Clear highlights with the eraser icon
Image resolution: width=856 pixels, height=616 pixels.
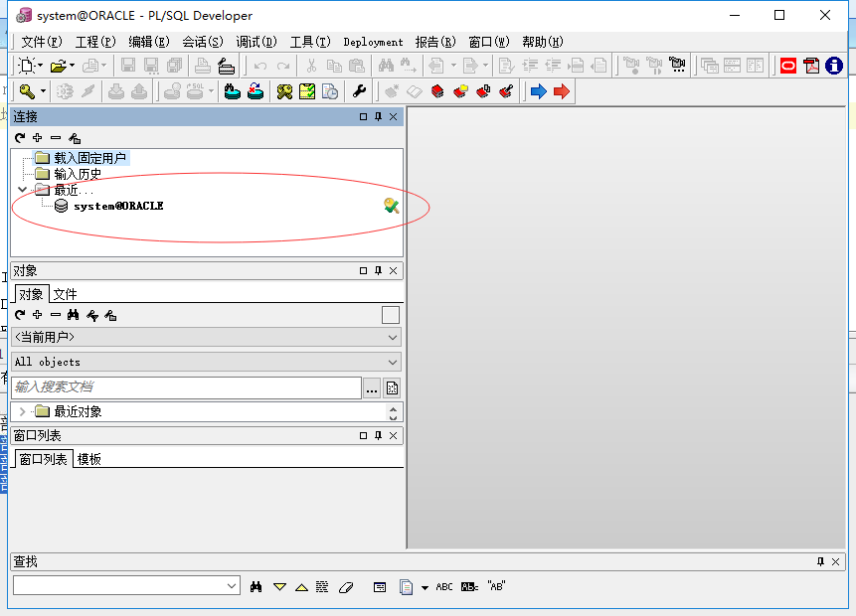(x=346, y=587)
